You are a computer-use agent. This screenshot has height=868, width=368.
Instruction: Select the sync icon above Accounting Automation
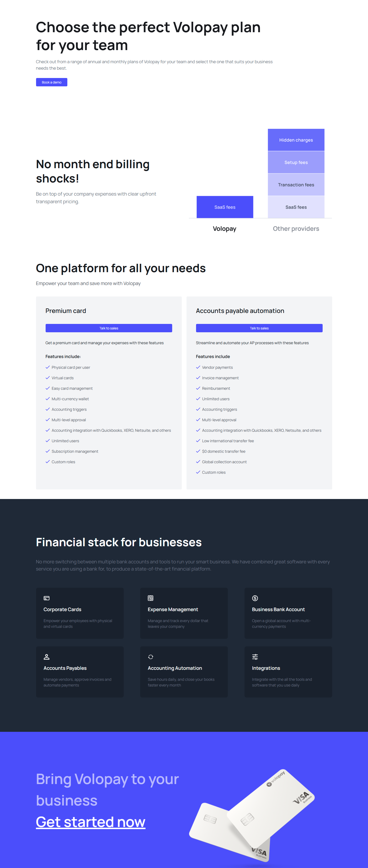pos(150,657)
